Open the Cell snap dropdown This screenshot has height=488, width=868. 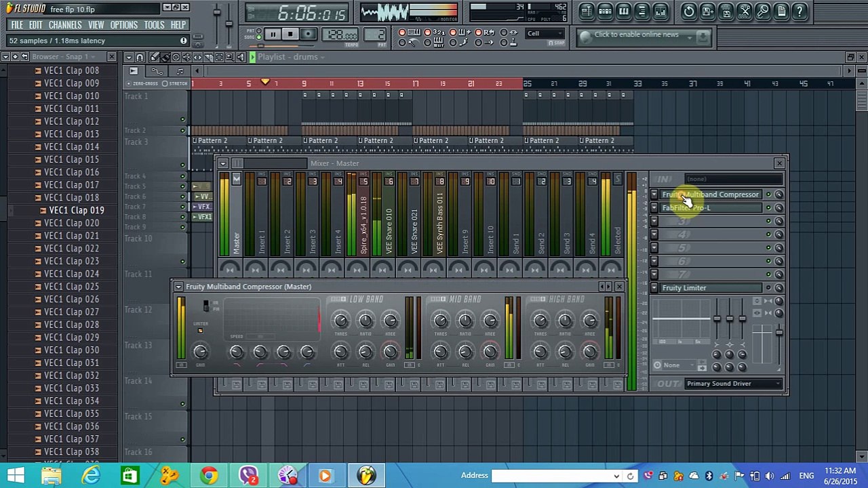tap(546, 34)
